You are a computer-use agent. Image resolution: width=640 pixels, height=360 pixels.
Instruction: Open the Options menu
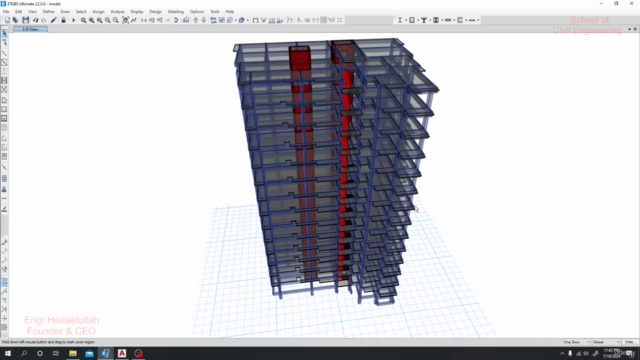pos(197,11)
